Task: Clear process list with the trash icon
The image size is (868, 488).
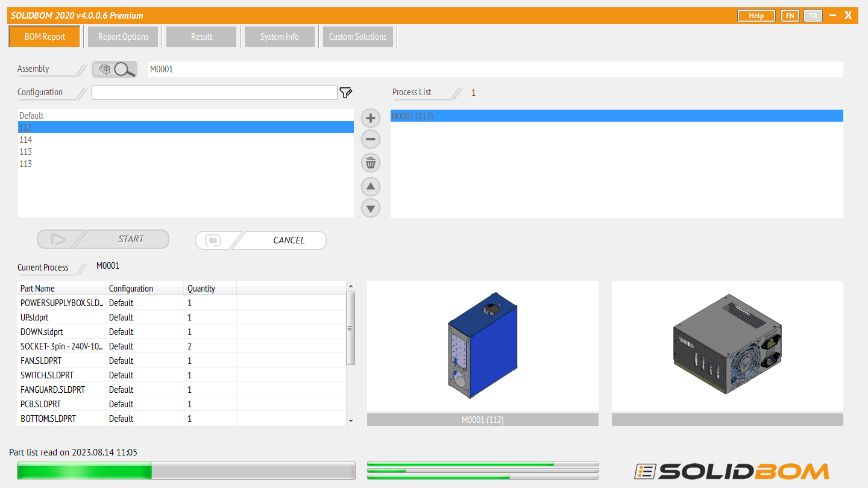Action: (371, 163)
